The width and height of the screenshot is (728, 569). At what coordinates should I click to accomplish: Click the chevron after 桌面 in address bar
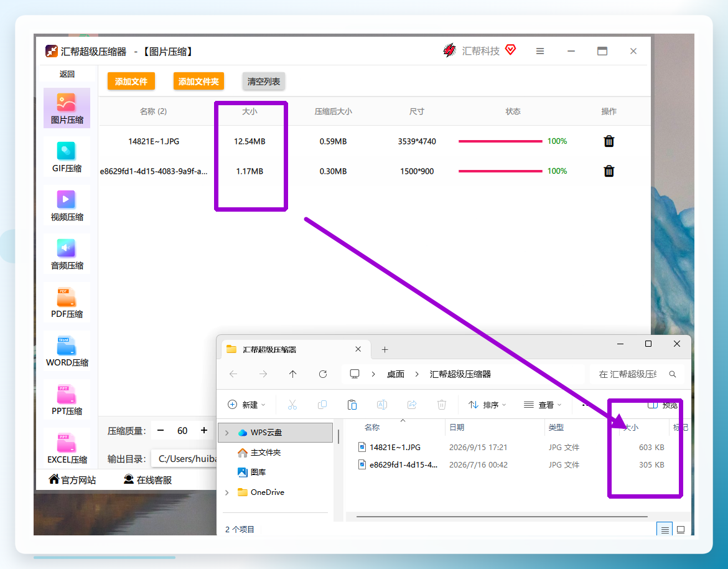pyautogui.click(x=417, y=374)
